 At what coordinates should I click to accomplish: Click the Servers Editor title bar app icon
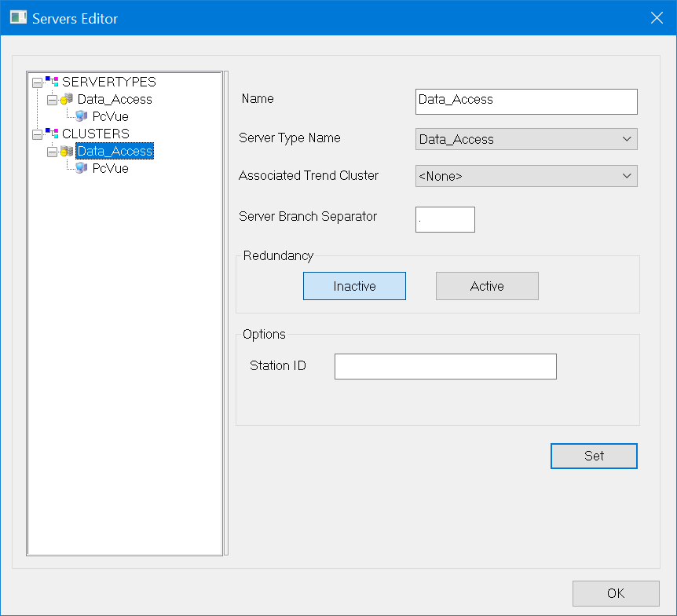tap(18, 17)
